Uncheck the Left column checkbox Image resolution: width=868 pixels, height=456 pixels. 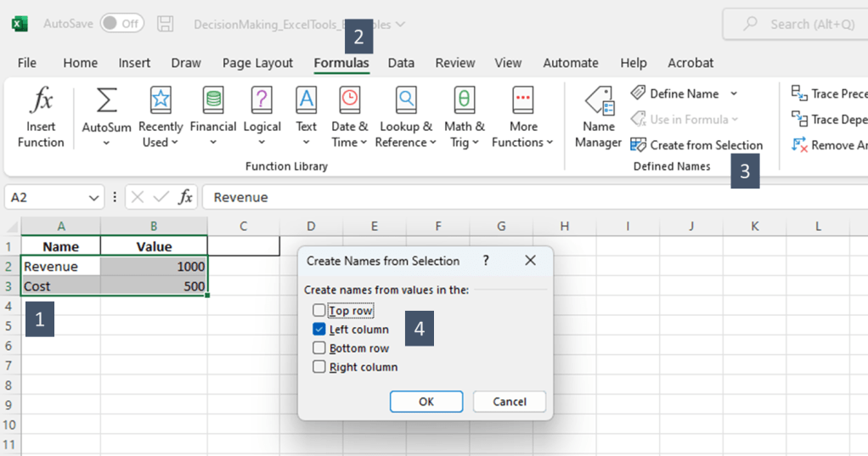tap(319, 329)
